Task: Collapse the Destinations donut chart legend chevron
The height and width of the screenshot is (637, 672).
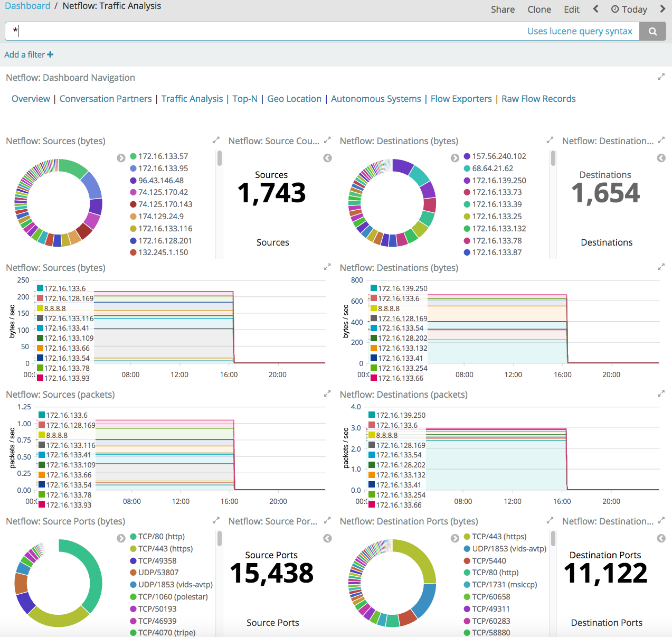Action: click(x=455, y=157)
